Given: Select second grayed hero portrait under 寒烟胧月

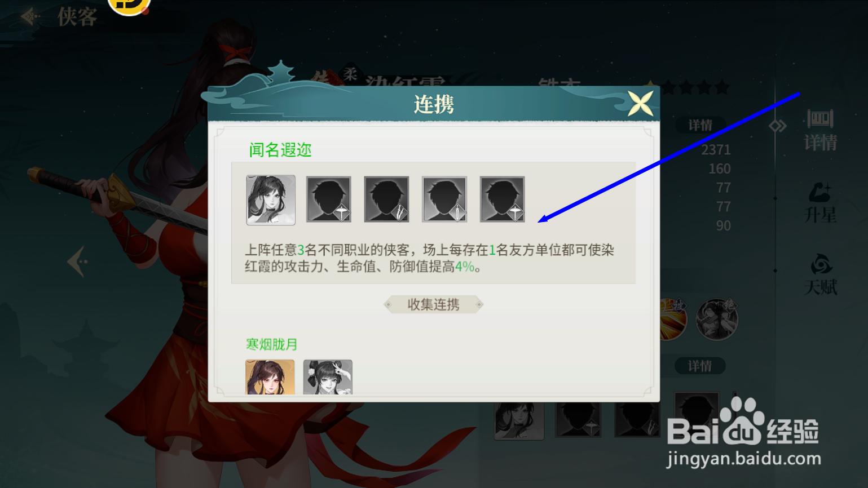Looking at the screenshot, I should (328, 377).
